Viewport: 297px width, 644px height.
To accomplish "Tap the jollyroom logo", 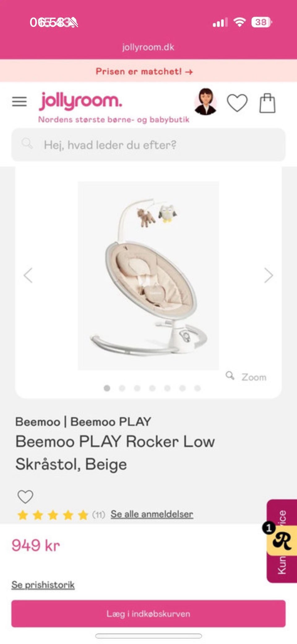I will (80, 101).
